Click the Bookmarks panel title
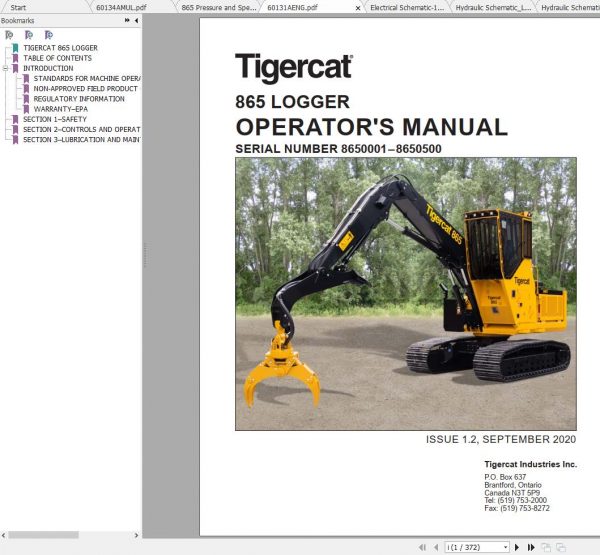The image size is (600, 555). [18, 21]
